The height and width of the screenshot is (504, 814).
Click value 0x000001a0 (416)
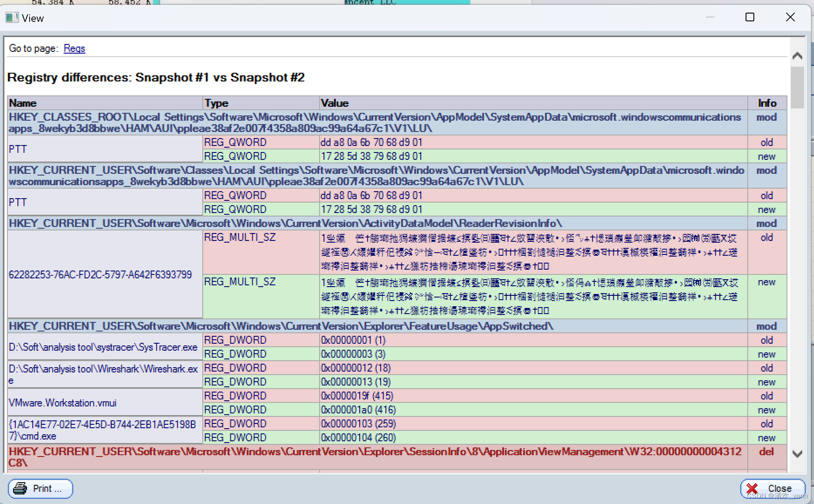pos(533,410)
